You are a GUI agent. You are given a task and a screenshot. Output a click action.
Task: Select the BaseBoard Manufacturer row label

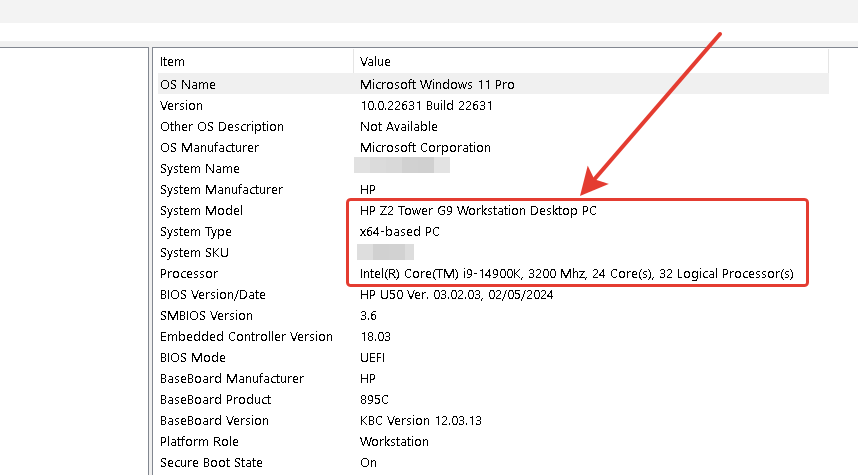[231, 379]
